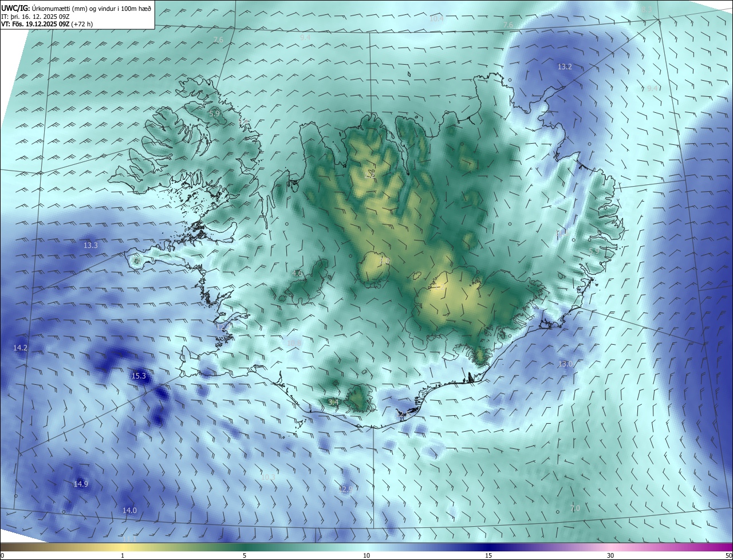Click the colorbar tick label 1
Image resolution: width=733 pixels, height=560 pixels.
[x=123, y=555]
